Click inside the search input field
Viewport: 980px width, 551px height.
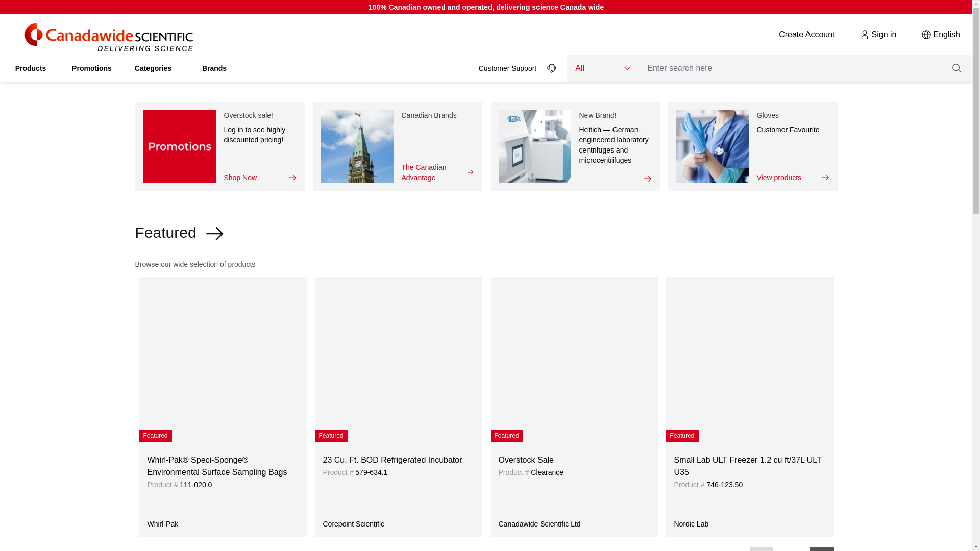(x=792, y=68)
